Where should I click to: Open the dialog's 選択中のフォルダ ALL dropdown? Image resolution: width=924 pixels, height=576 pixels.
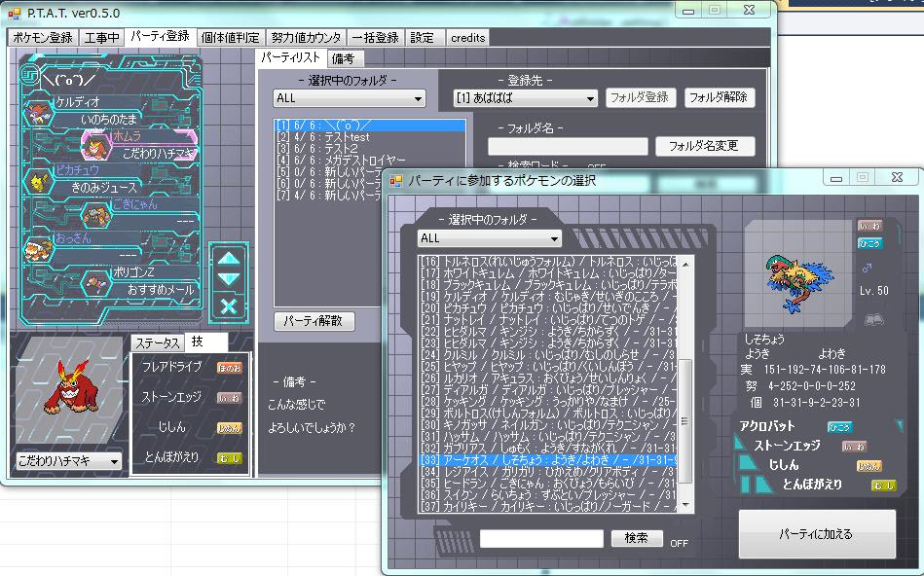click(x=489, y=238)
